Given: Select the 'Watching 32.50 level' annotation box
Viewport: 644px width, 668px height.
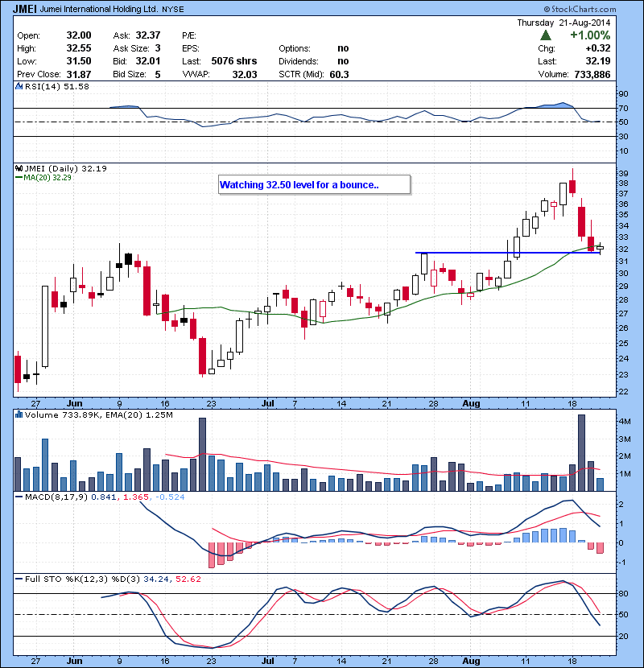Looking at the screenshot, I should 315,184.
